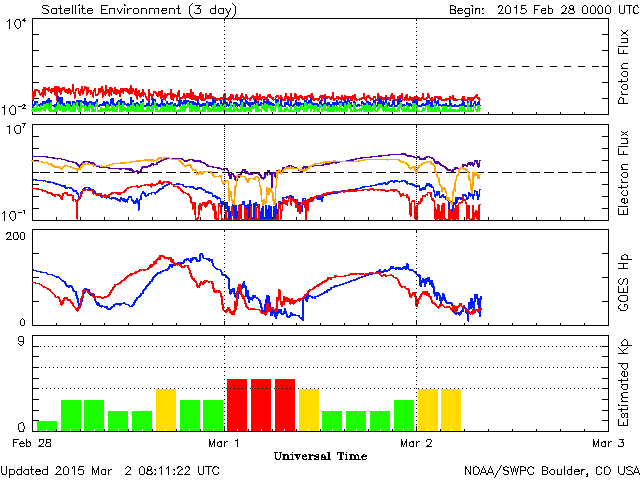Click the first yellow Kp bar on Feb 28

[166, 410]
